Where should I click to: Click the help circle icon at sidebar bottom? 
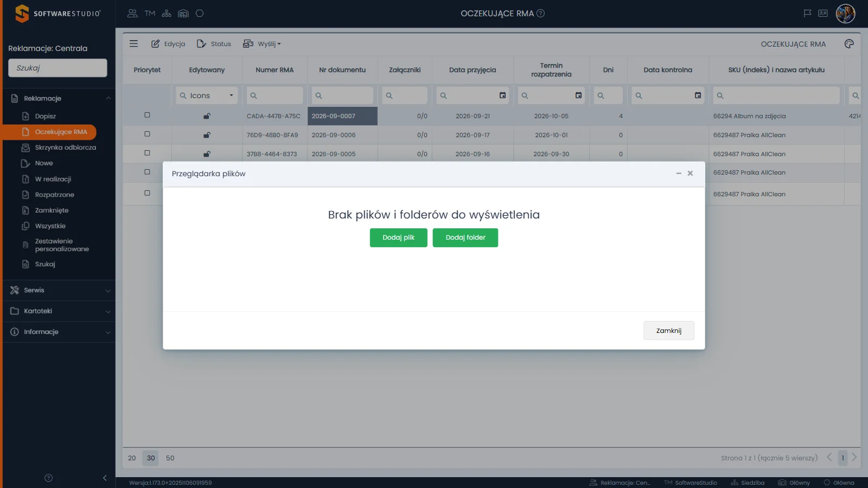(48, 478)
